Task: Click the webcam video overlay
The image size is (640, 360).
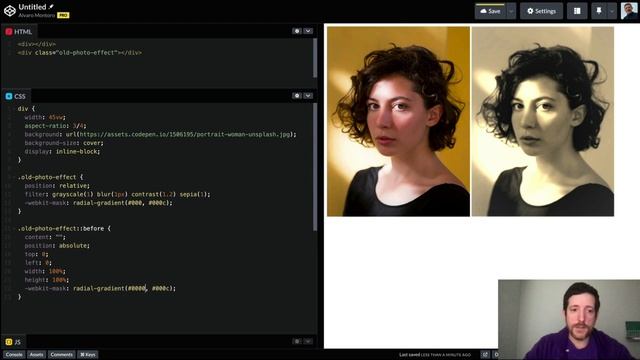Action: pyautogui.click(x=569, y=320)
